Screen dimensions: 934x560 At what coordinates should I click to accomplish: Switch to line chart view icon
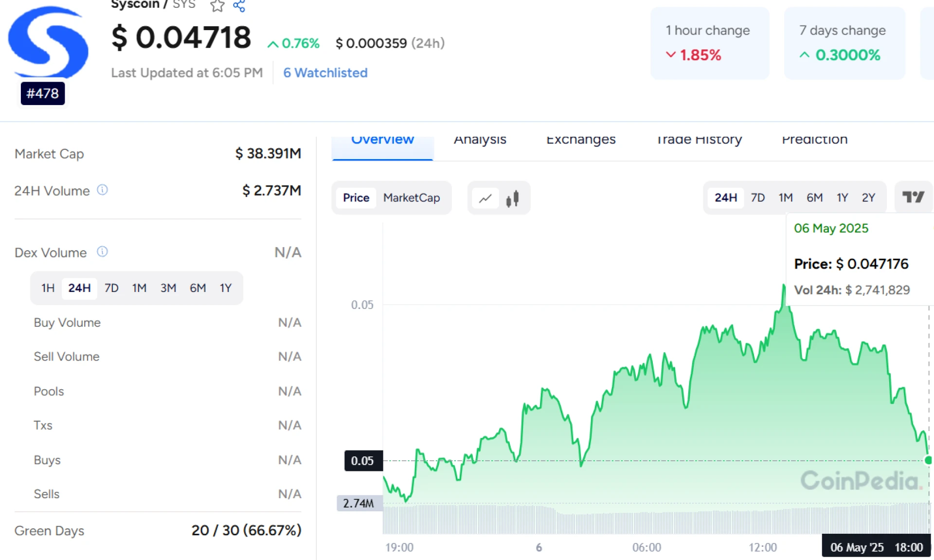[x=485, y=198]
